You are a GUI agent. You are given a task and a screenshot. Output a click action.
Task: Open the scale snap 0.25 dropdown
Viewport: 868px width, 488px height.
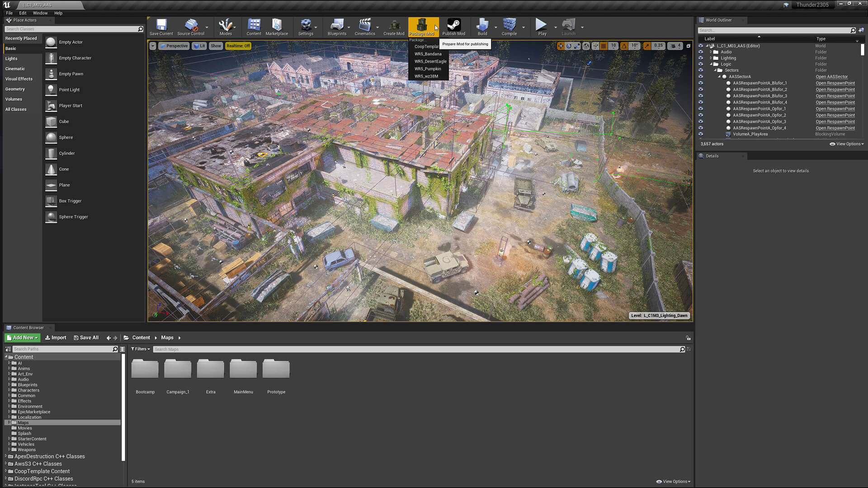tap(658, 46)
